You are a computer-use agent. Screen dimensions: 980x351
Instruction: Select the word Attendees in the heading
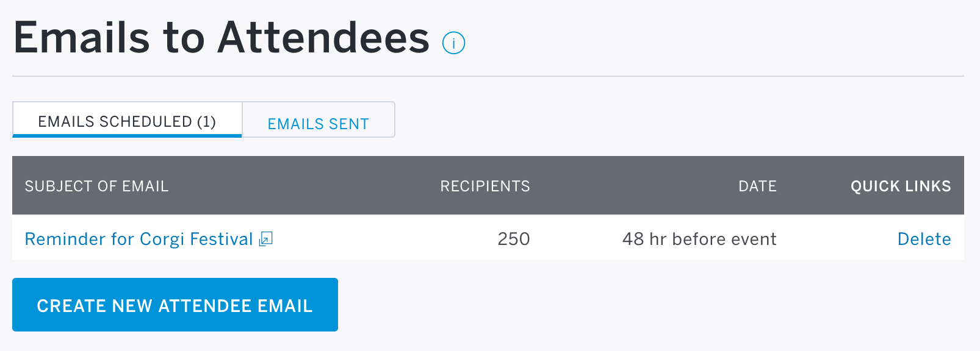click(323, 38)
